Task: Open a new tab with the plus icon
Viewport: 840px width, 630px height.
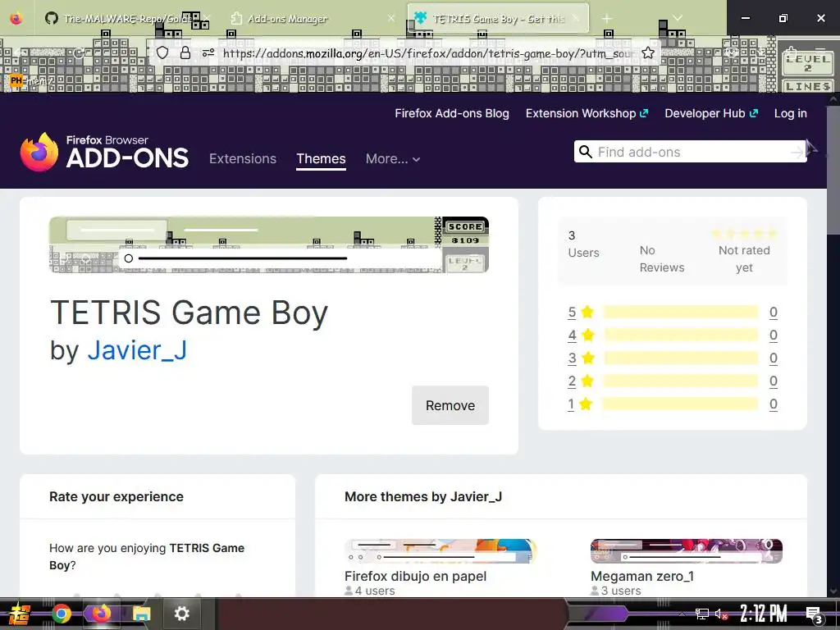Action: click(x=606, y=19)
